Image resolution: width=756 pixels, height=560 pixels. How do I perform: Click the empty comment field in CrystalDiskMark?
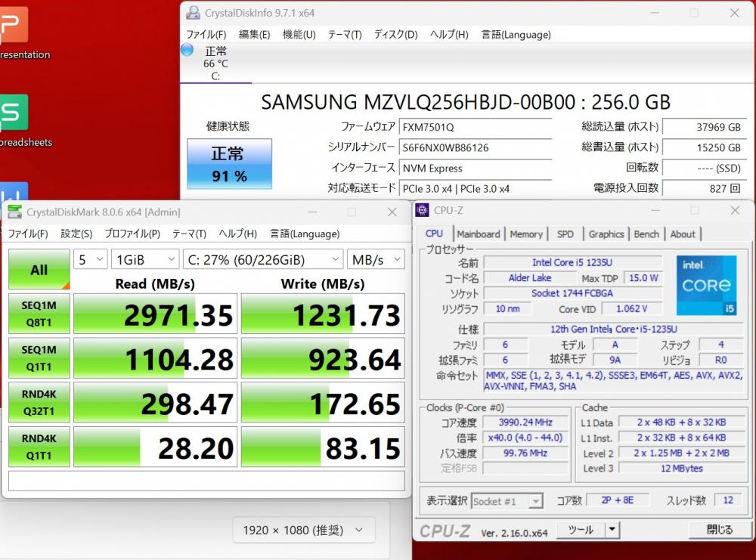[x=206, y=481]
